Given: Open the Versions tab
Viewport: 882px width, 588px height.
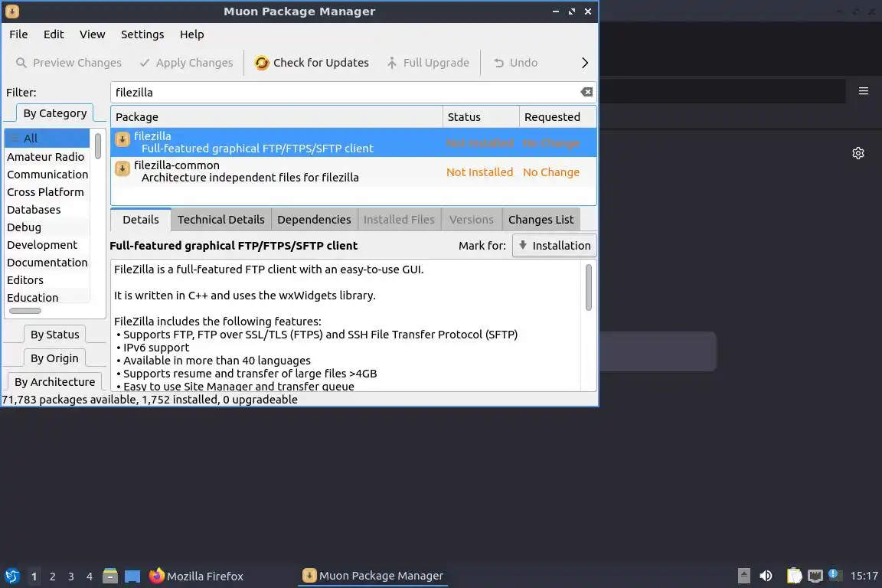Looking at the screenshot, I should [472, 220].
